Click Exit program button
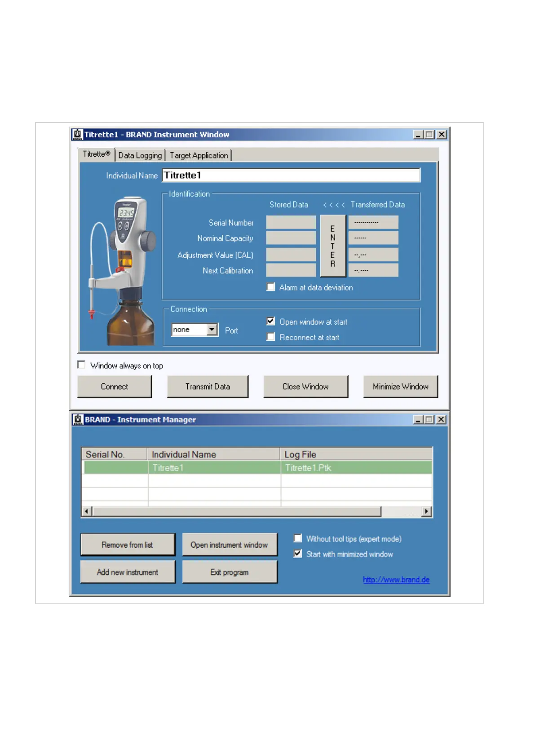Viewport: 535px width, 756px height. [x=230, y=572]
